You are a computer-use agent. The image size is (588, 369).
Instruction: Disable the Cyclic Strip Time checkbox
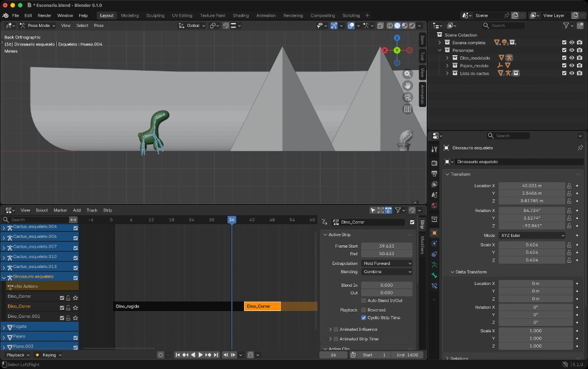tap(363, 318)
